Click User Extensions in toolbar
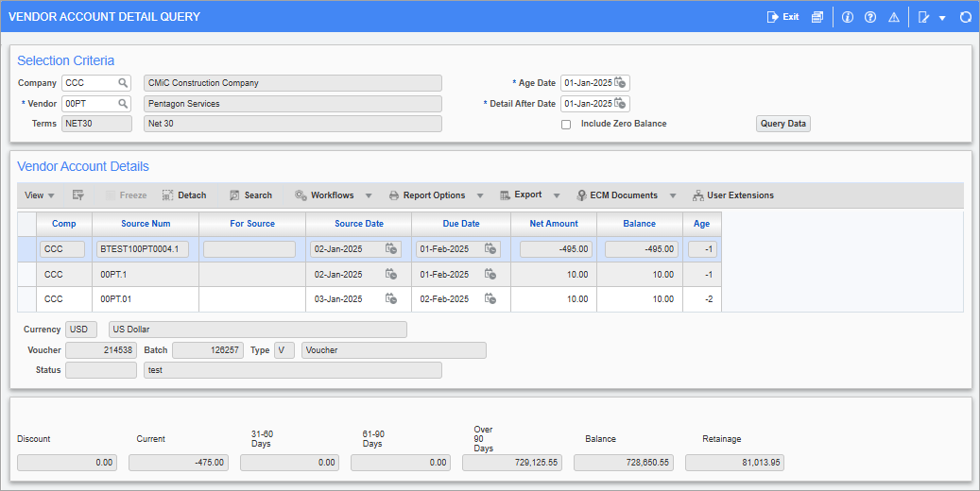 [x=733, y=195]
